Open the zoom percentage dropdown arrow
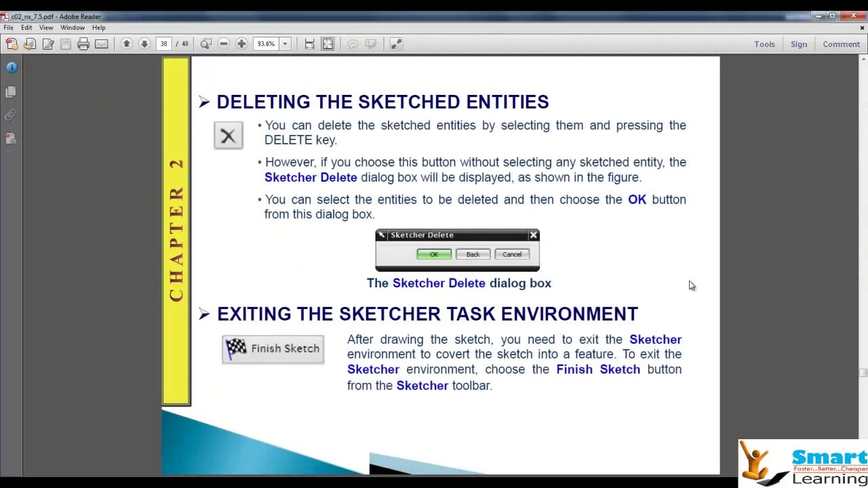The width and height of the screenshot is (868, 488). 285,44
